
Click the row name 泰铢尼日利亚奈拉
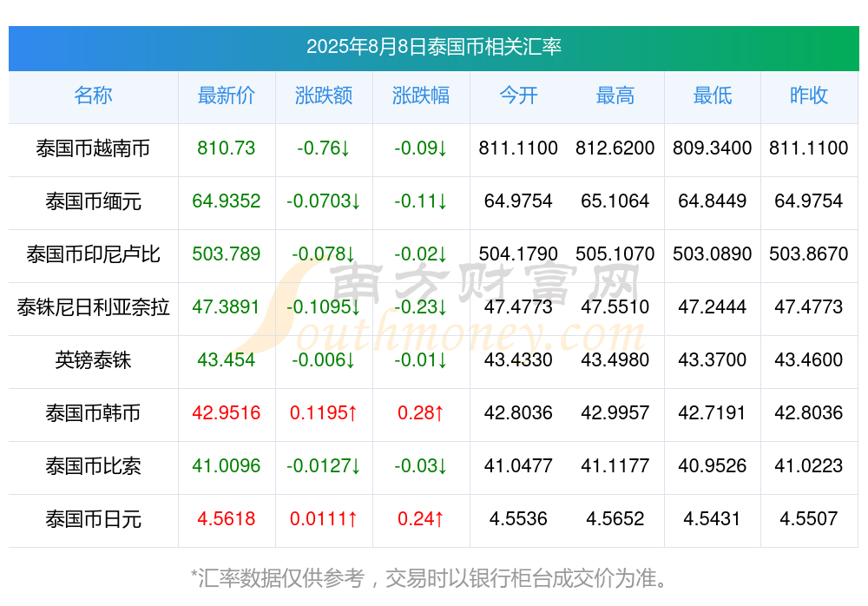(93, 306)
